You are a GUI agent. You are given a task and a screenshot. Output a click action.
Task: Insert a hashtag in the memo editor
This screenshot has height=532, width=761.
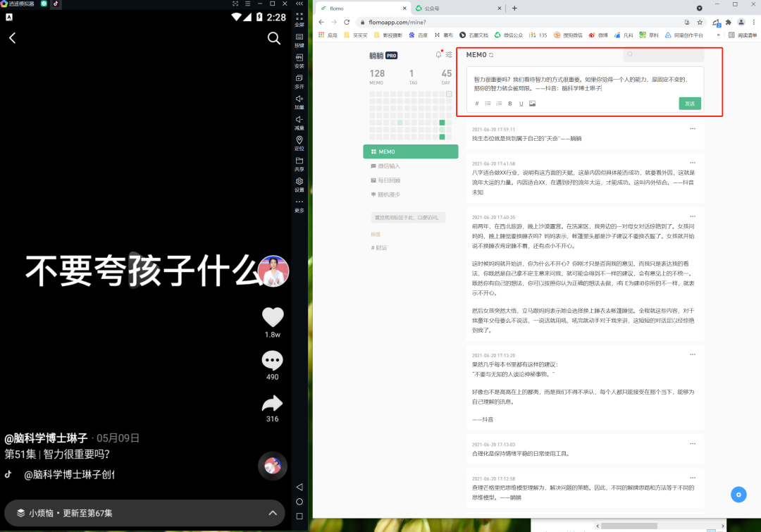coord(476,104)
